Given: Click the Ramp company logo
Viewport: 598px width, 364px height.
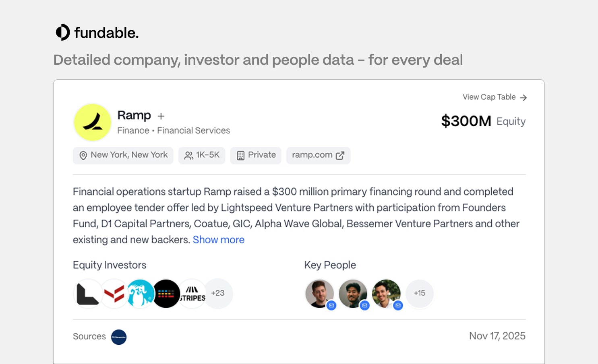Looking at the screenshot, I should pos(93,122).
